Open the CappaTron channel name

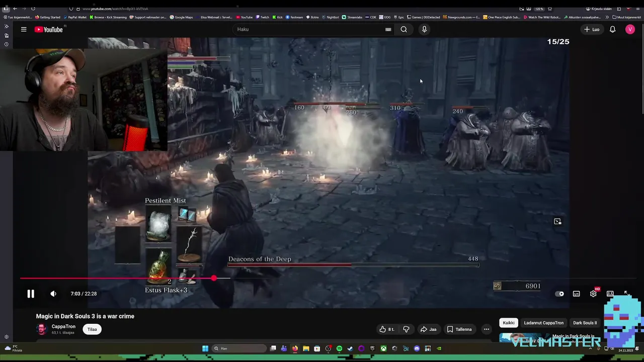tap(63, 326)
